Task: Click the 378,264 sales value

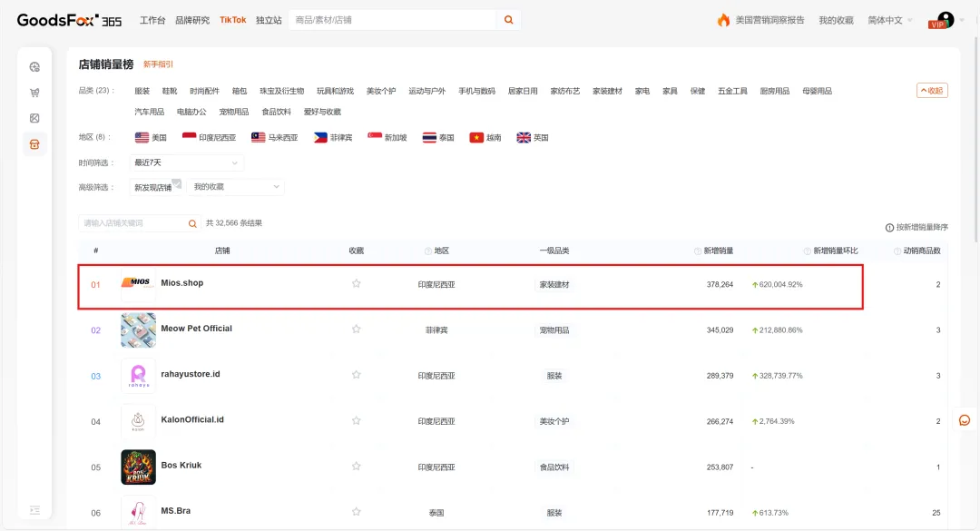Action: pyautogui.click(x=720, y=285)
